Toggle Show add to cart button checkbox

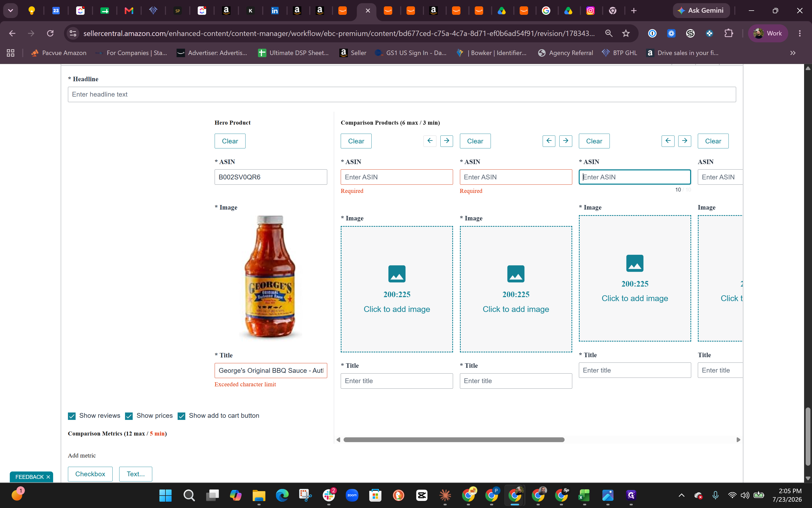coord(182,416)
